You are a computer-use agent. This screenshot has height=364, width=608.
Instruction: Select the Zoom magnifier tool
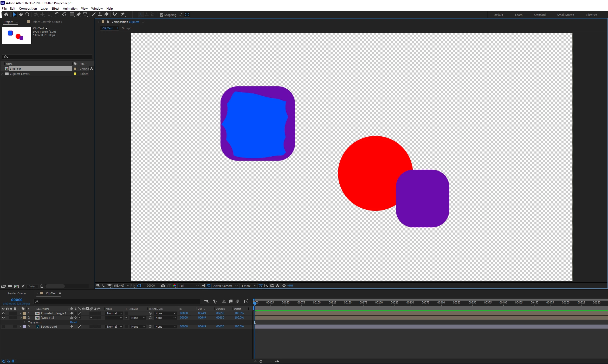pyautogui.click(x=28, y=15)
